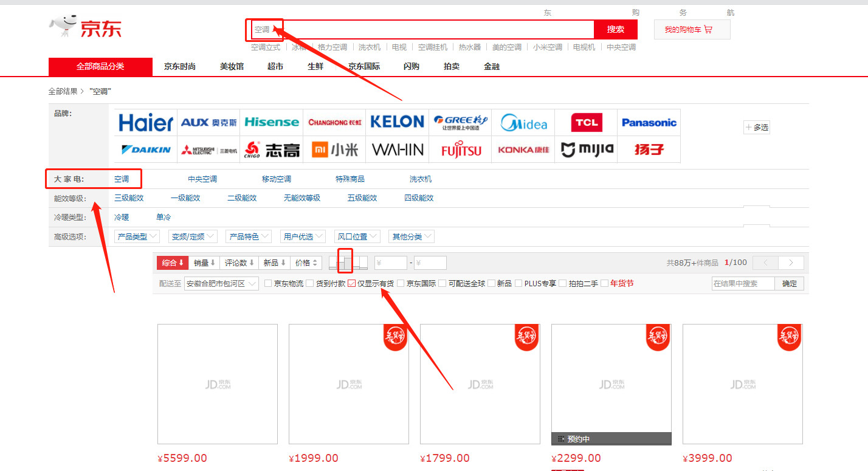The width and height of the screenshot is (868, 471).
Task: Open the 全部商品分类 category menu
Action: 100,66
